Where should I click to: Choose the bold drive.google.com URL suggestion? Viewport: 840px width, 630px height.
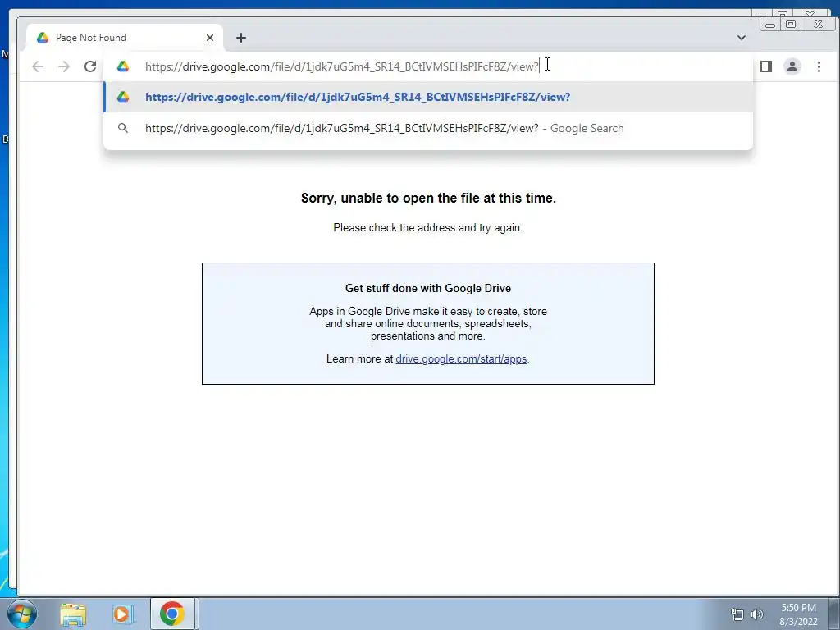428,97
